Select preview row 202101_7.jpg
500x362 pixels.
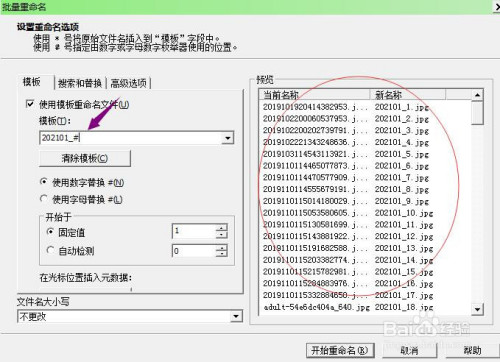[x=365, y=177]
